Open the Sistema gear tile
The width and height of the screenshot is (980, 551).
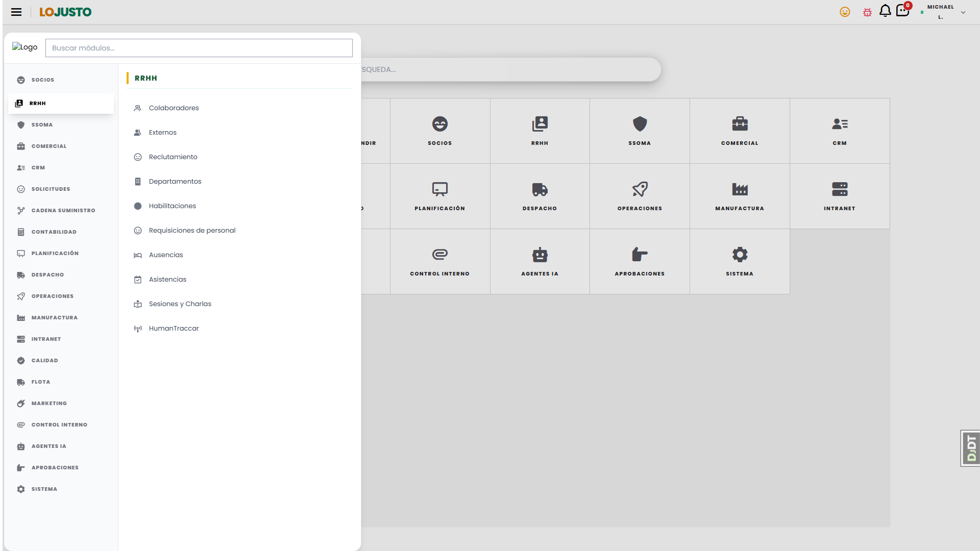tap(740, 261)
